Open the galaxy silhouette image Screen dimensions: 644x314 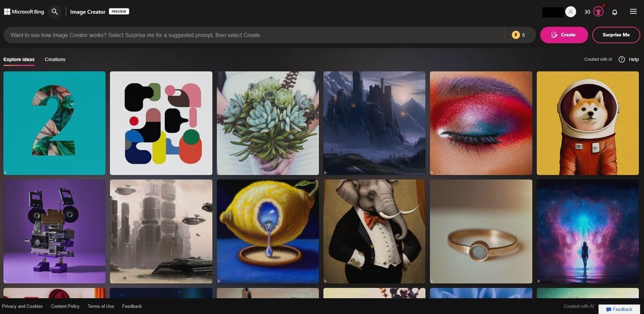(588, 231)
